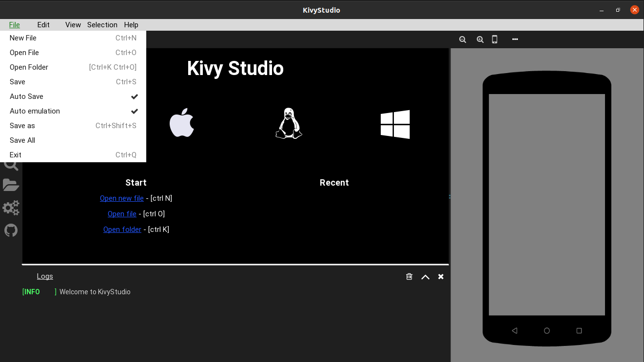Choose Exit from the File menu
The width and height of the screenshot is (644, 362).
(73, 155)
